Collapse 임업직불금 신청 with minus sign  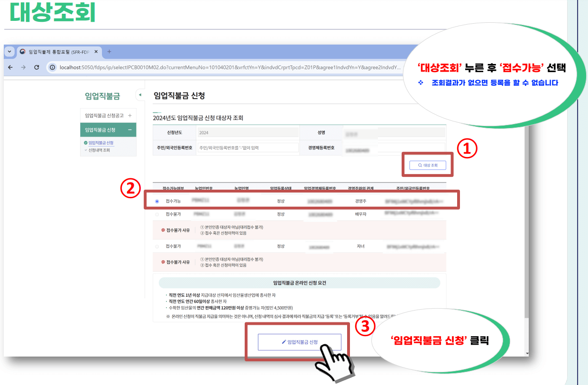tap(129, 130)
